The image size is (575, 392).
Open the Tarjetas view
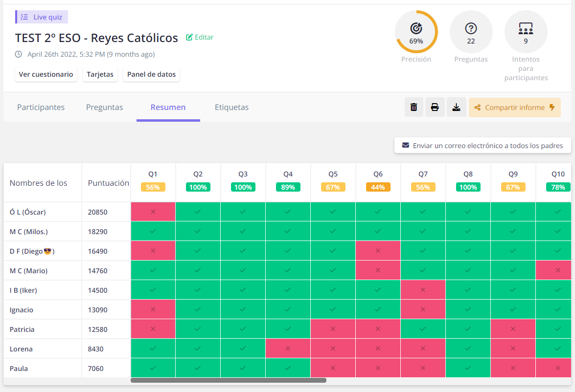100,74
